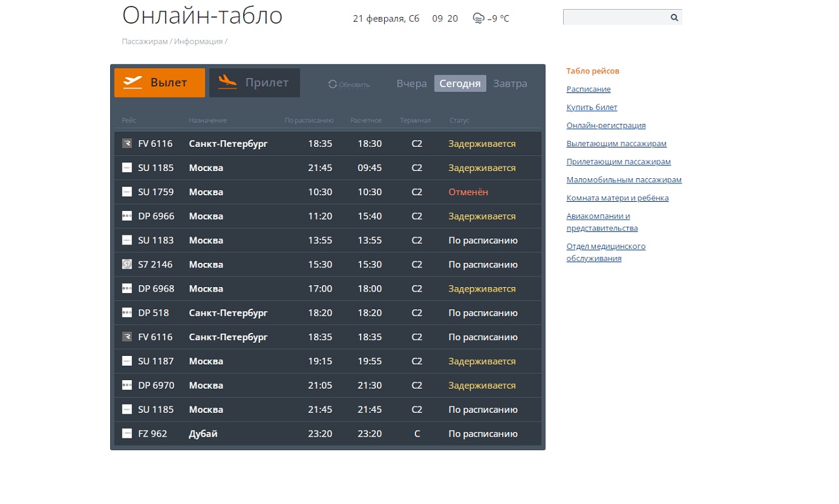Image resolution: width=839 pixels, height=504 pixels.
Task: Click the refresh (Обновить) icon
Action: [x=332, y=84]
